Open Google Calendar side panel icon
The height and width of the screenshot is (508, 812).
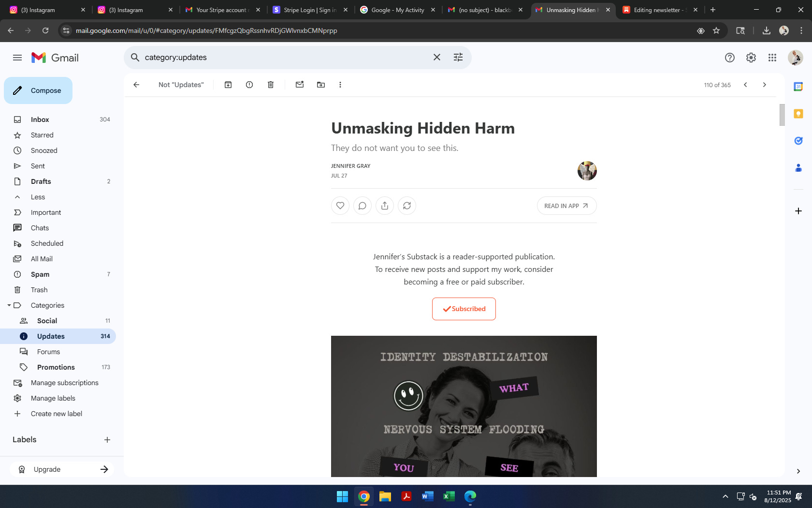(x=798, y=87)
